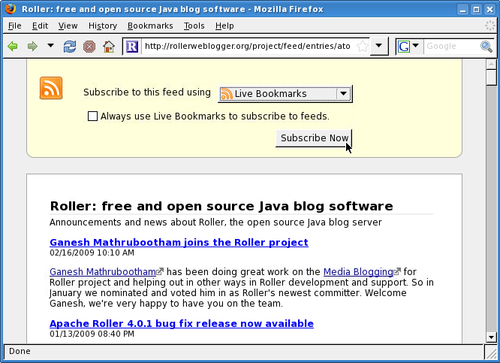Image resolution: width=500 pixels, height=363 pixels.
Task: Open the address bar URL history dropdown
Action: pyautogui.click(x=379, y=46)
